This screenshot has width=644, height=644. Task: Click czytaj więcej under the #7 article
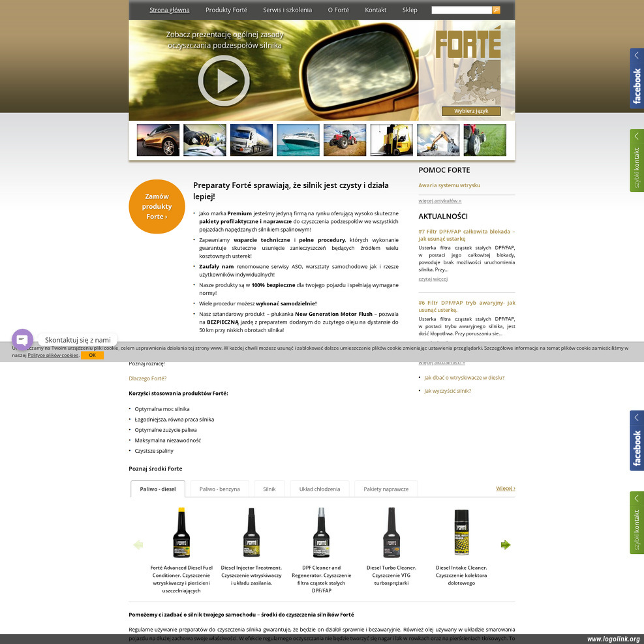(x=433, y=279)
